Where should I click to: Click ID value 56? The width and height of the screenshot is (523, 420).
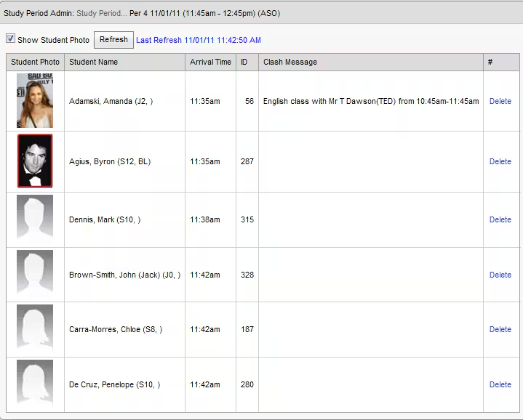249,101
